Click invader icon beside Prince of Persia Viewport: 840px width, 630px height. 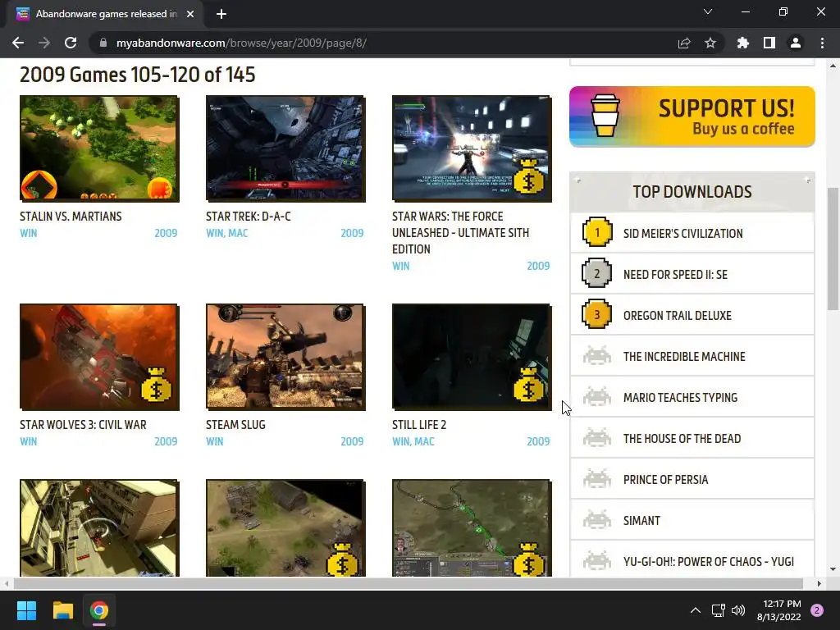point(597,479)
